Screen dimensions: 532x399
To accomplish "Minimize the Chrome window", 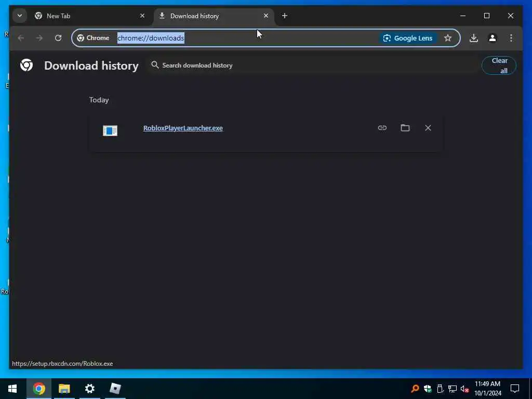I will [x=463, y=16].
